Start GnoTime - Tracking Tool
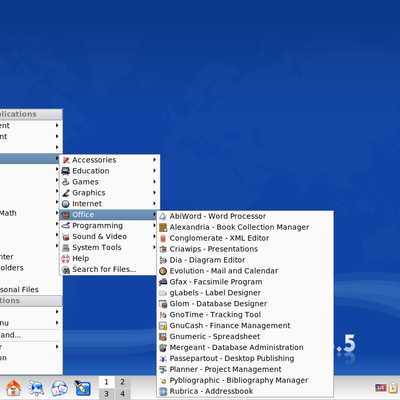The width and height of the screenshot is (400, 400). [245, 315]
